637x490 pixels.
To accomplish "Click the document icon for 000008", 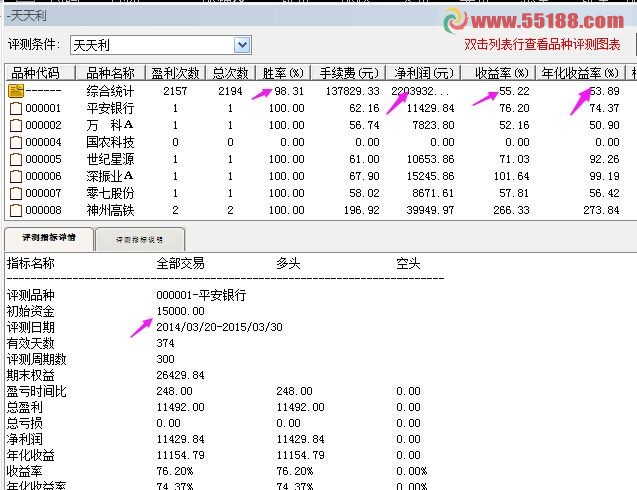I will (x=16, y=210).
